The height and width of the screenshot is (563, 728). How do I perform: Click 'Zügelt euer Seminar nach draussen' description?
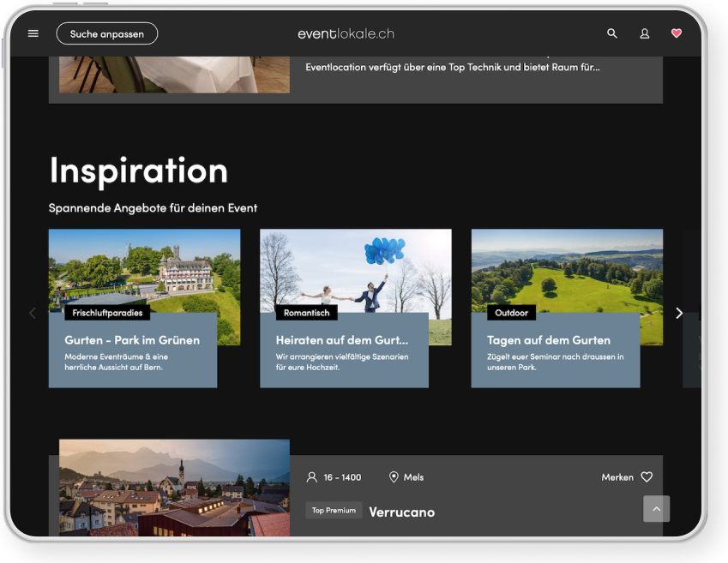point(556,362)
